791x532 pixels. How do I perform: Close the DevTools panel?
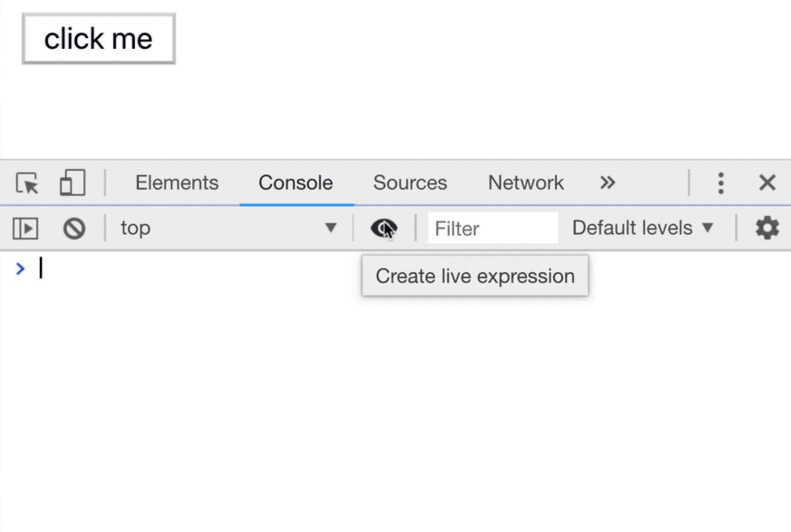tap(767, 184)
